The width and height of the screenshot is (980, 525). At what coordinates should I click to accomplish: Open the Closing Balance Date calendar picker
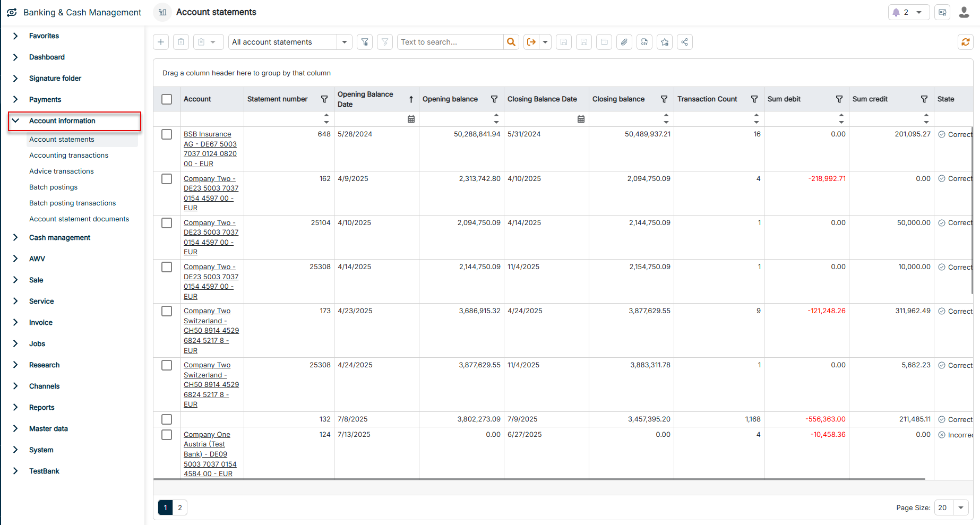coord(581,119)
